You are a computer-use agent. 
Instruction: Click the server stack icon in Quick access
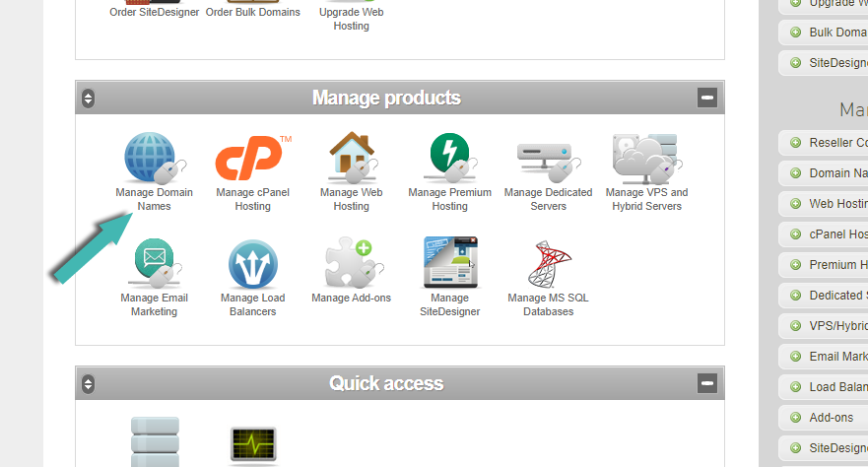tap(155, 442)
